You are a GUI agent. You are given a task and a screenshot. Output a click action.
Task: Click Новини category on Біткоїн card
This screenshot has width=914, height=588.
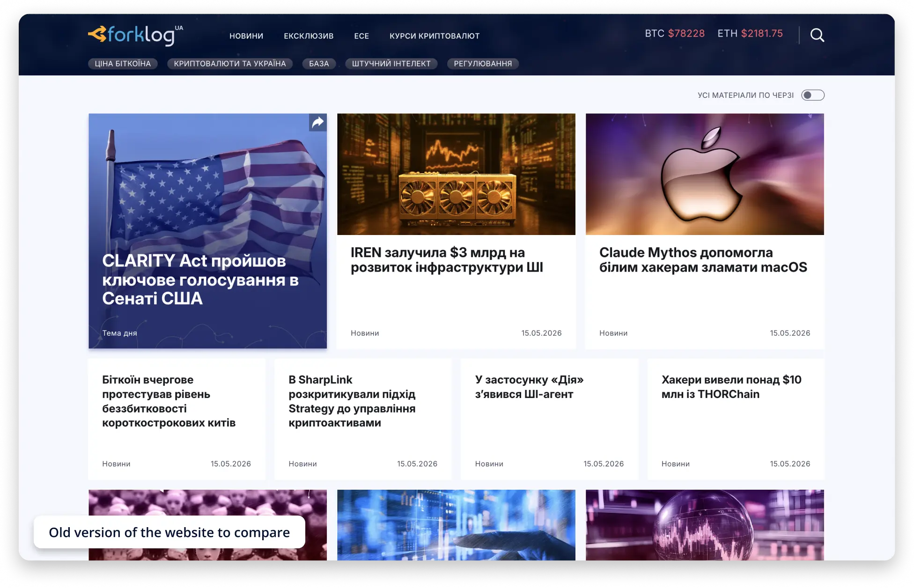click(116, 464)
